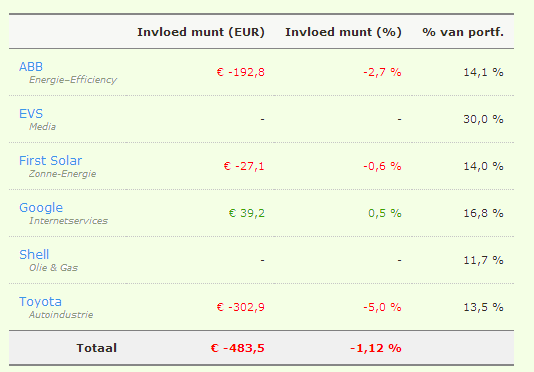The width and height of the screenshot is (534, 372).
Task: Open the Google stock link
Action: click(x=41, y=208)
